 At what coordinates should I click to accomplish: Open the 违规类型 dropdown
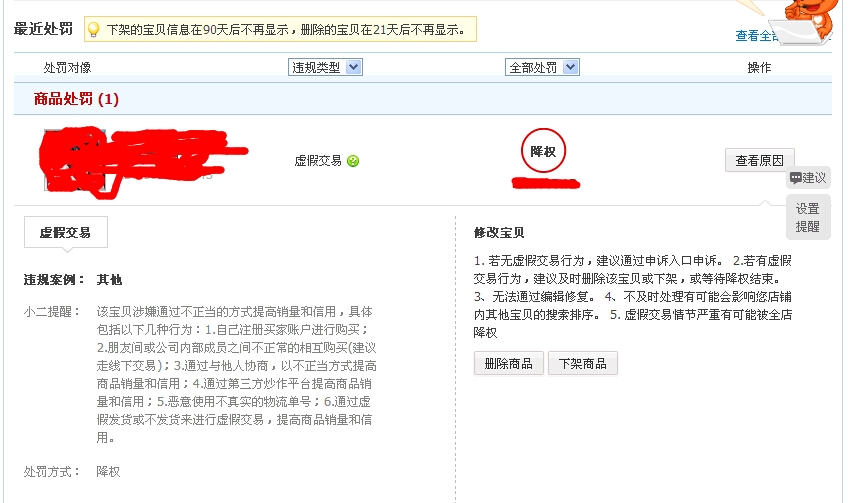coord(325,67)
